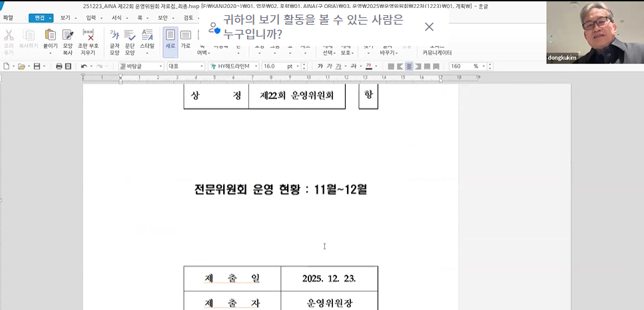Open the 개체 선택 object select button
This screenshot has height=310, width=644.
coord(328,50)
